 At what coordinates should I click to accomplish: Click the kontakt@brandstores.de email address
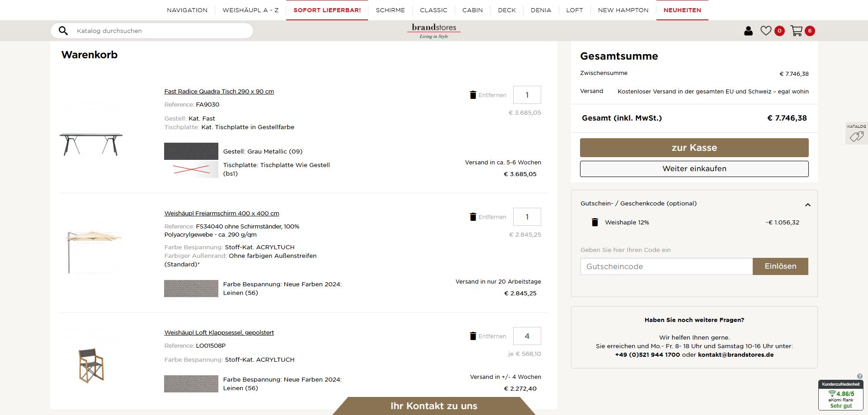(x=736, y=355)
